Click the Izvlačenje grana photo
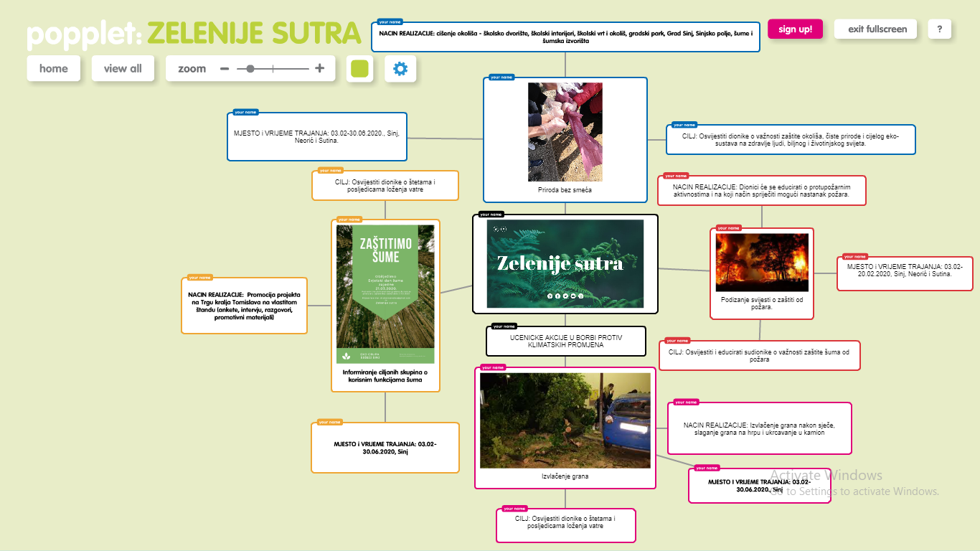 tap(565, 420)
